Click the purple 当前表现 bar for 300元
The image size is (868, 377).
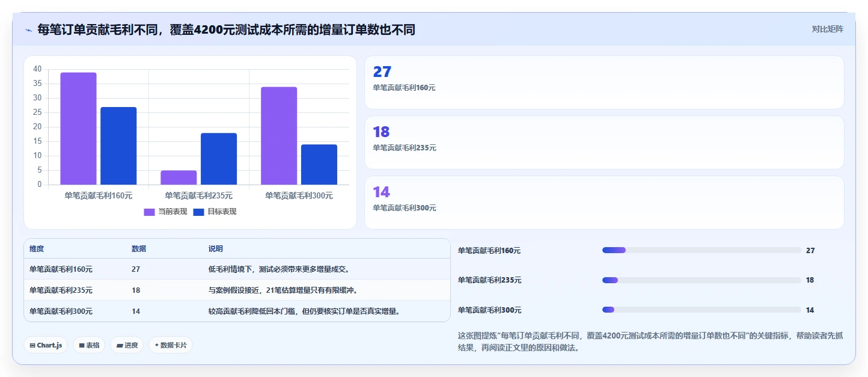(x=279, y=136)
